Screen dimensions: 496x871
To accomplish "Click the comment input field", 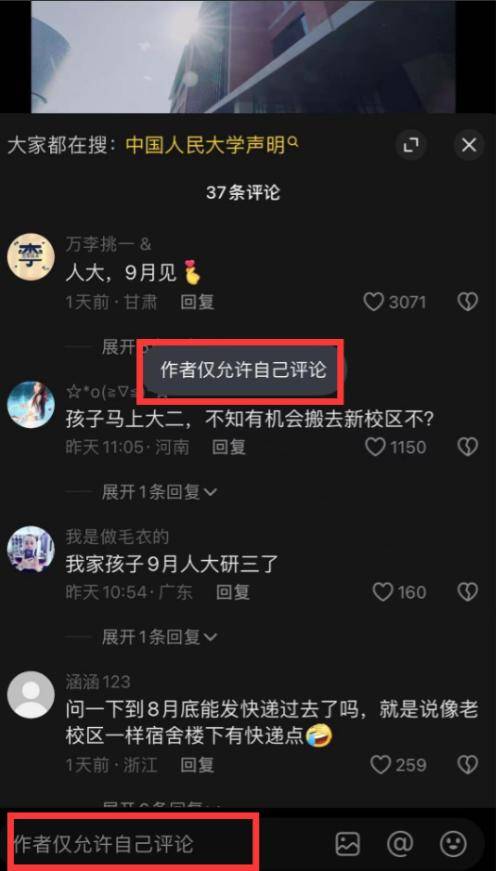I will click(x=167, y=844).
